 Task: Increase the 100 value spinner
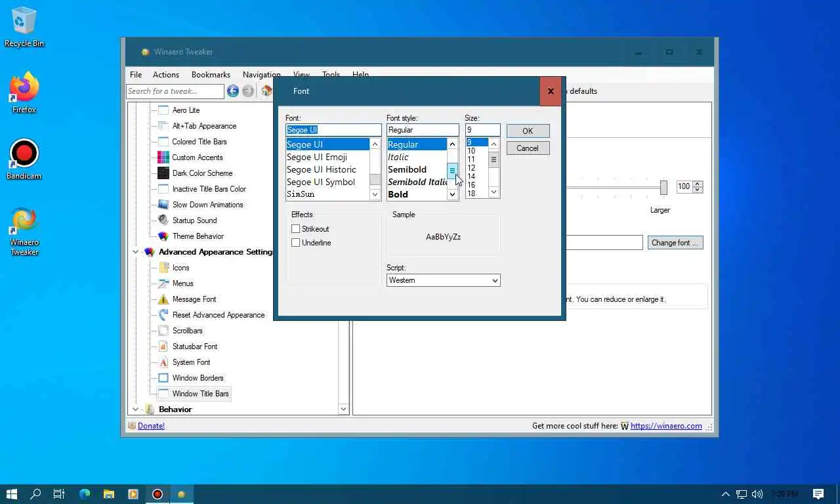tap(698, 184)
